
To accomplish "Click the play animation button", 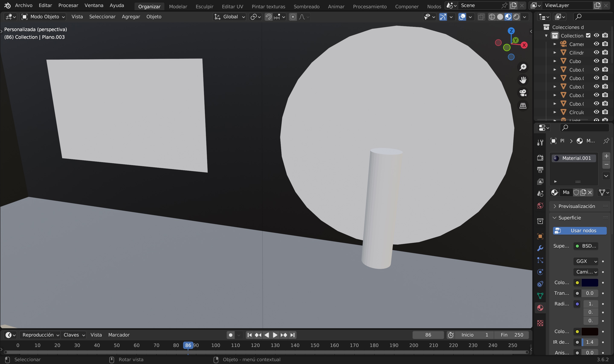I will 275,335.
